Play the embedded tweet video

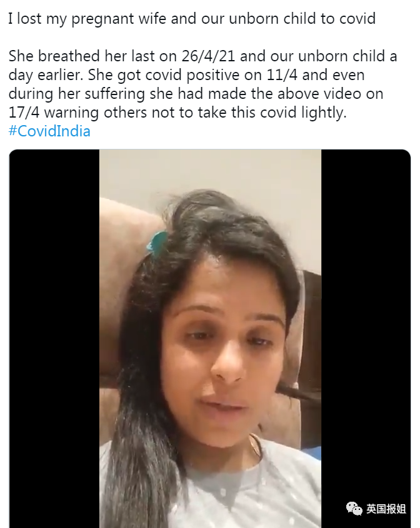(x=209, y=338)
